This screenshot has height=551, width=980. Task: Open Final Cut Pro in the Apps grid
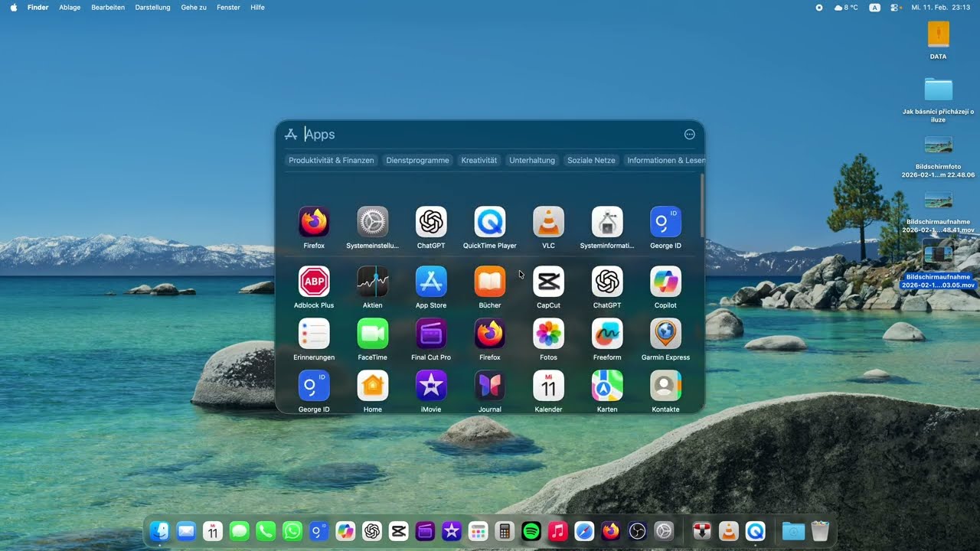[x=431, y=334]
